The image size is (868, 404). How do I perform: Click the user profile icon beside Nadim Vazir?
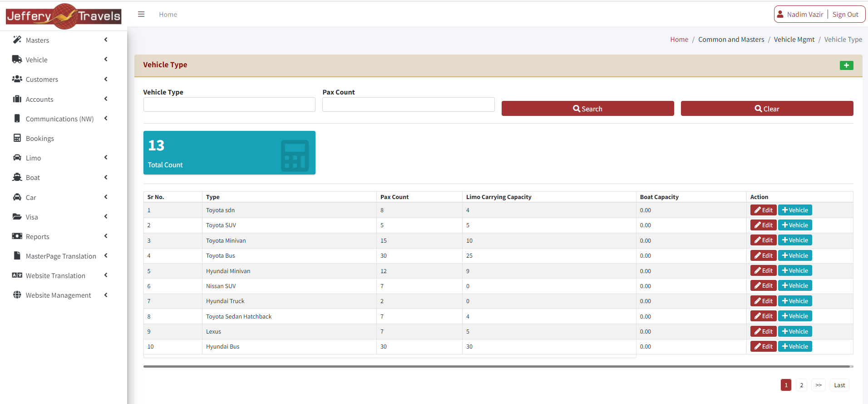click(780, 15)
